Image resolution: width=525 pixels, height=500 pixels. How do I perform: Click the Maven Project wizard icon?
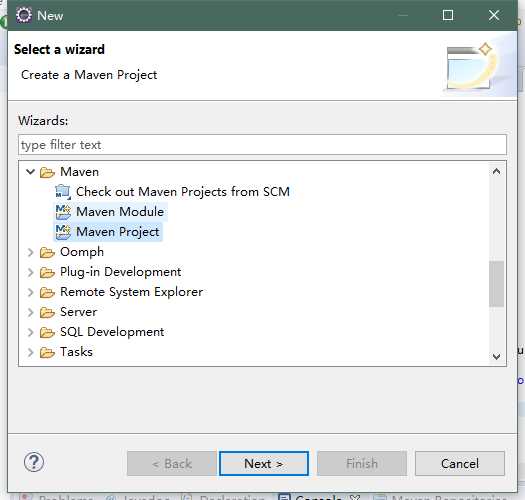[63, 232]
